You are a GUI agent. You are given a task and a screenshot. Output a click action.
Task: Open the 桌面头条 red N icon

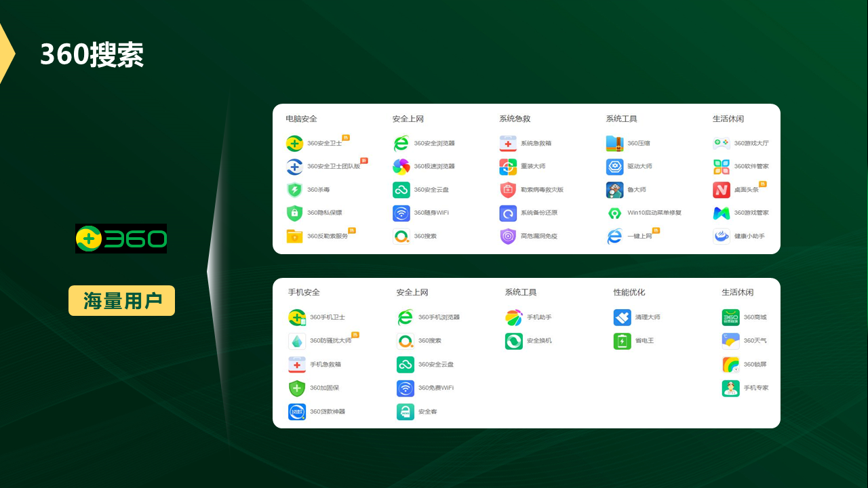[722, 190]
